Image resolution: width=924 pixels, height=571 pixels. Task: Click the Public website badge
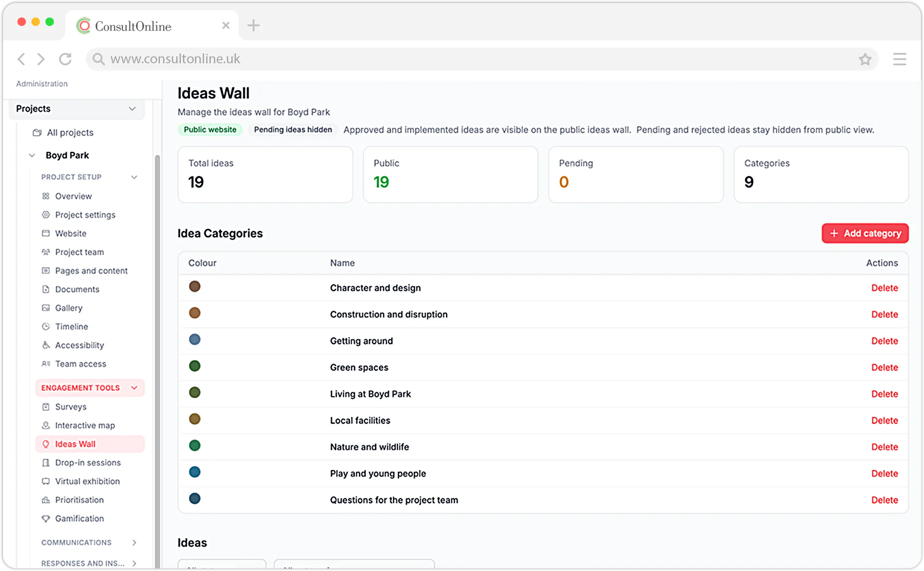210,130
